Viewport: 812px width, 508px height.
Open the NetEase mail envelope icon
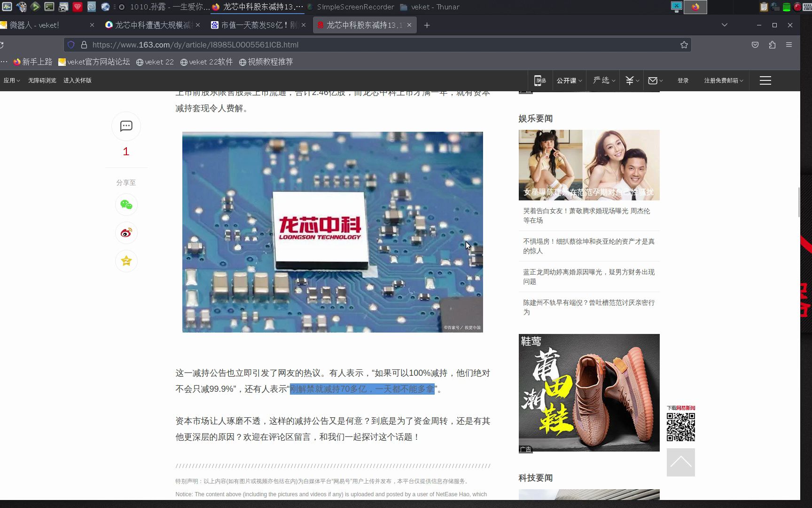(654, 80)
